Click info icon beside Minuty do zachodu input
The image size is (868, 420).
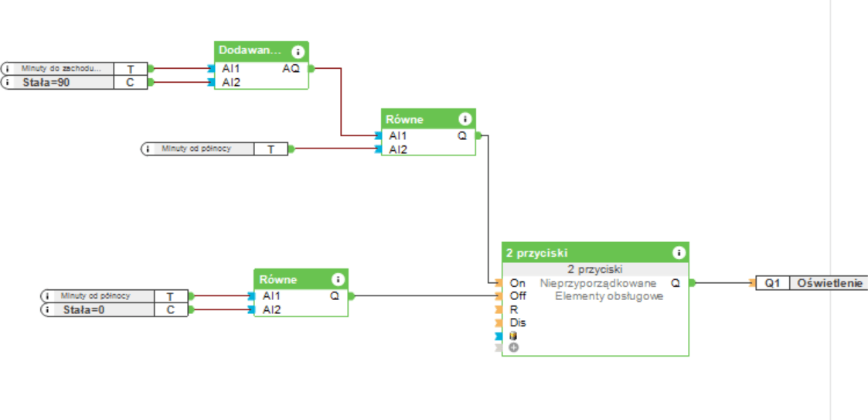pyautogui.click(x=8, y=69)
